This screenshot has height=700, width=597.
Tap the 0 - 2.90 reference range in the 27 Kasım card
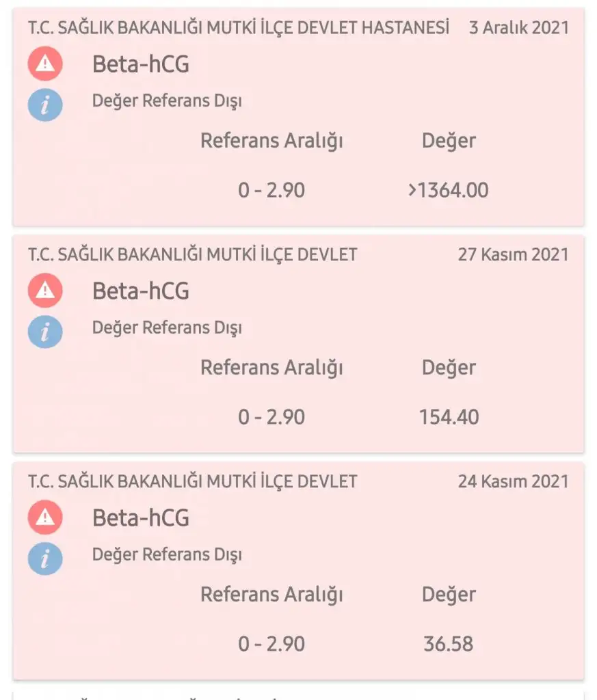tap(271, 417)
